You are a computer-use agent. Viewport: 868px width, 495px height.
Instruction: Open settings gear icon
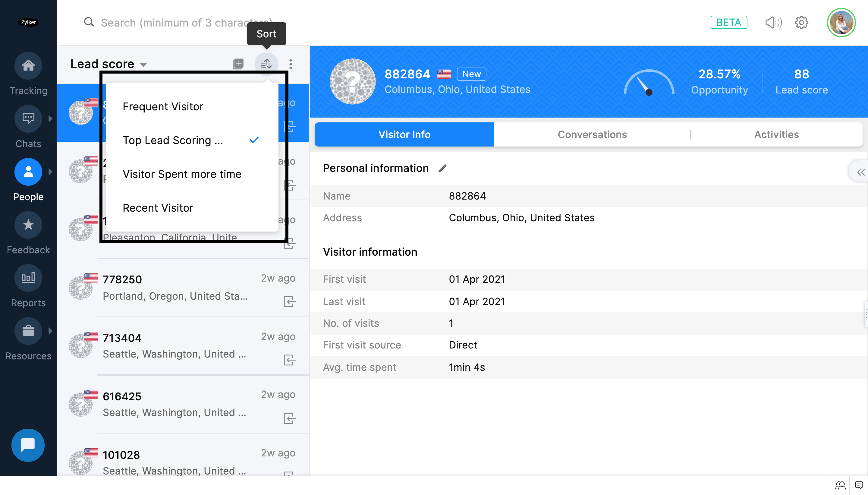801,22
